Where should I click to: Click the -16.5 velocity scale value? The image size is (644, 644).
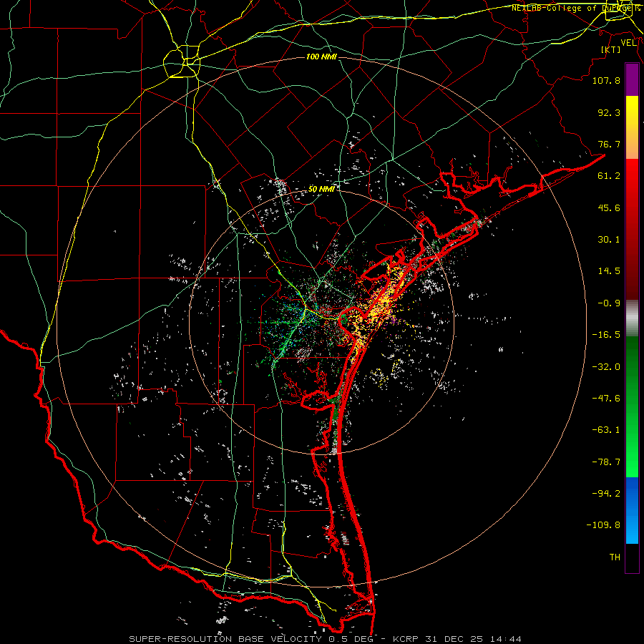[606, 335]
